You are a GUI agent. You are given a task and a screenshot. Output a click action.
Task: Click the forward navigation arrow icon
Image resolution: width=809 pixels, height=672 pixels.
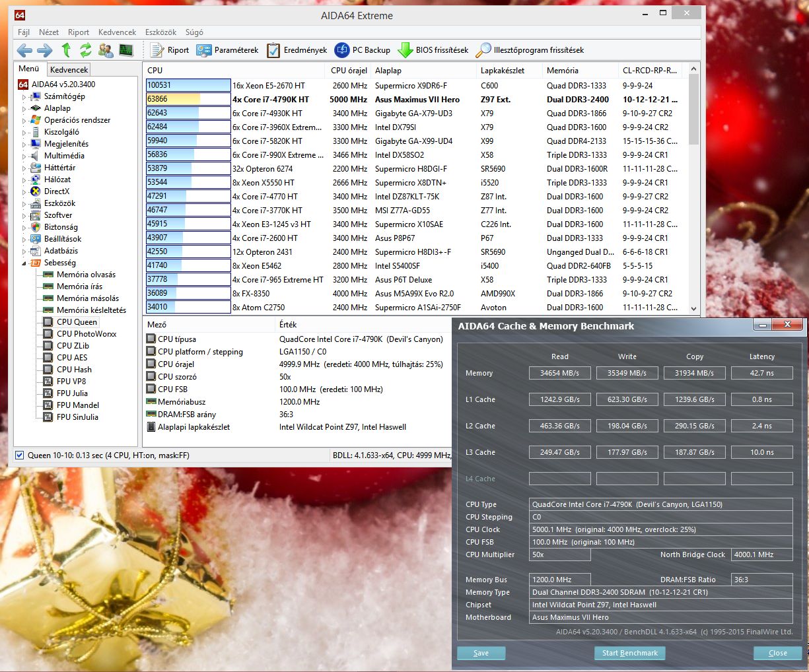[x=45, y=50]
